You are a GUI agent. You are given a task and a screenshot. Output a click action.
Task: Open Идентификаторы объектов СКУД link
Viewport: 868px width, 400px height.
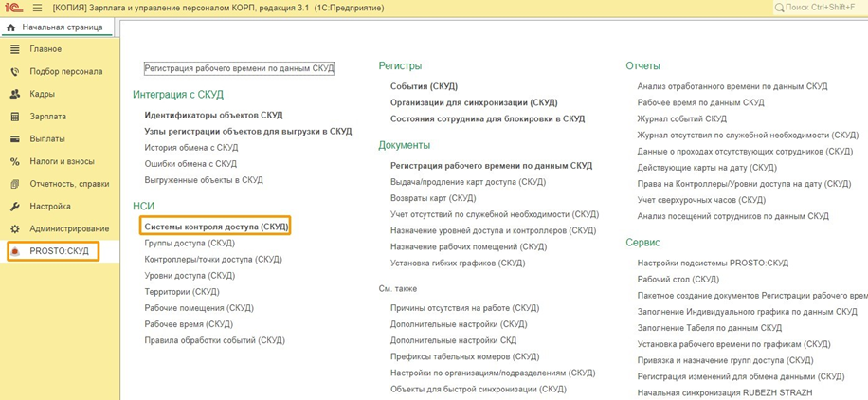tap(213, 115)
